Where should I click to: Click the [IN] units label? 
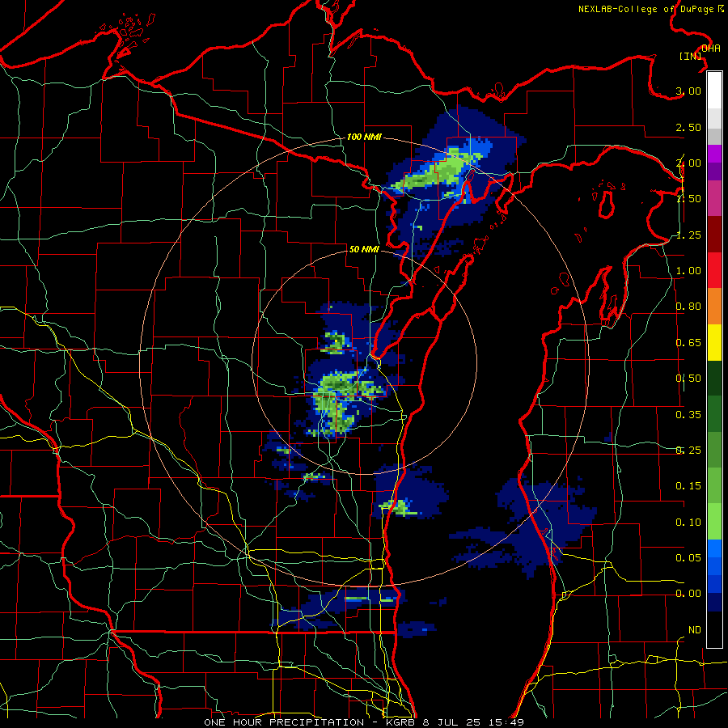[691, 56]
